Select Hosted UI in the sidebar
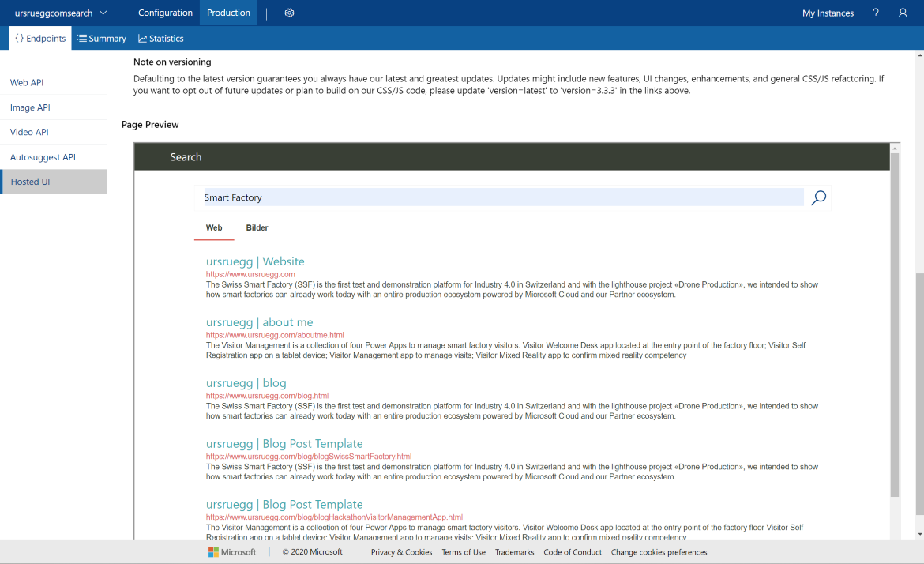 [54, 182]
